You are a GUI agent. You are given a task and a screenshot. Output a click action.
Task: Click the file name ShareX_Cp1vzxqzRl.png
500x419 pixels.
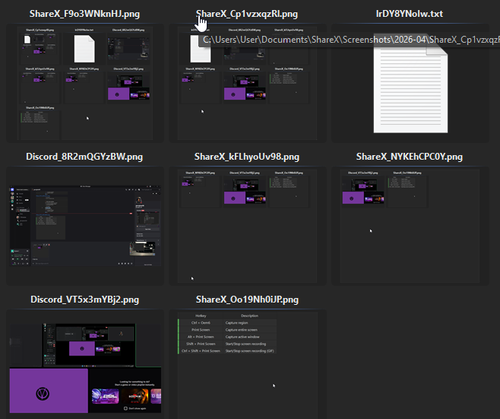[247, 14]
